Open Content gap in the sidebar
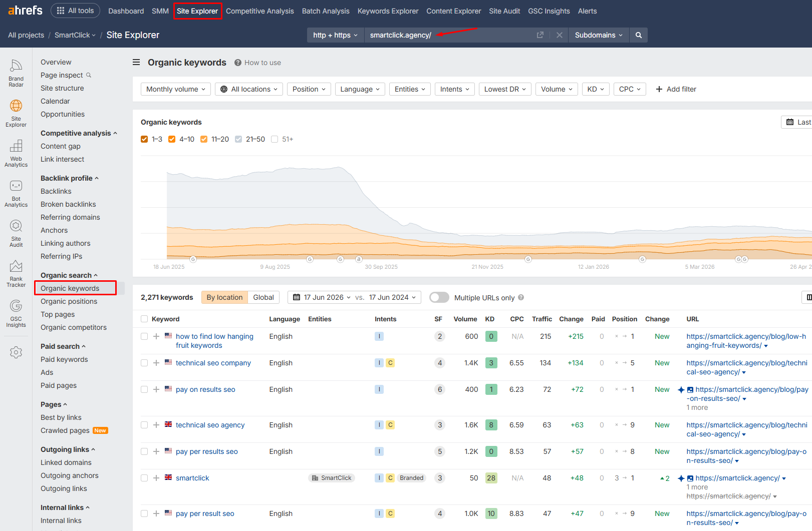812x531 pixels. point(61,146)
